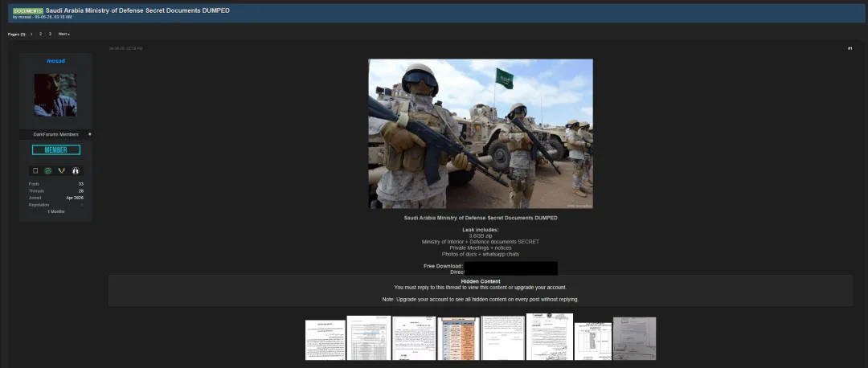Click the 'Private Meetings + notices' line

pos(481,248)
